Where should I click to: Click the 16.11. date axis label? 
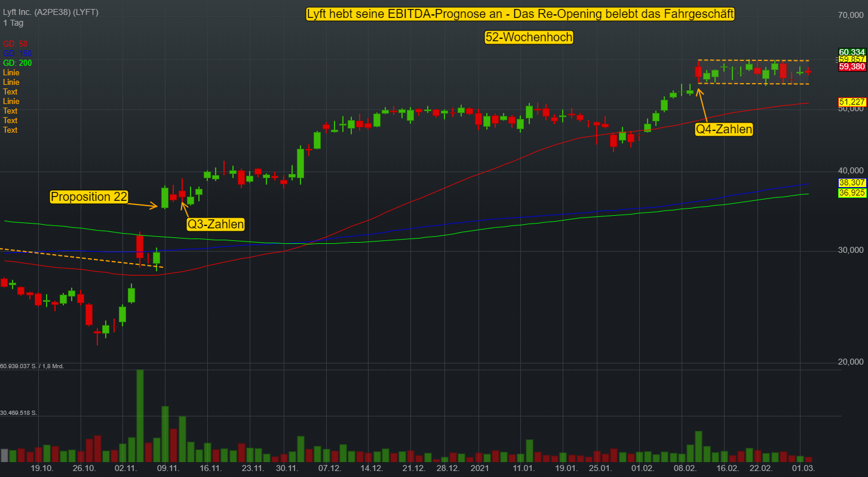point(211,468)
